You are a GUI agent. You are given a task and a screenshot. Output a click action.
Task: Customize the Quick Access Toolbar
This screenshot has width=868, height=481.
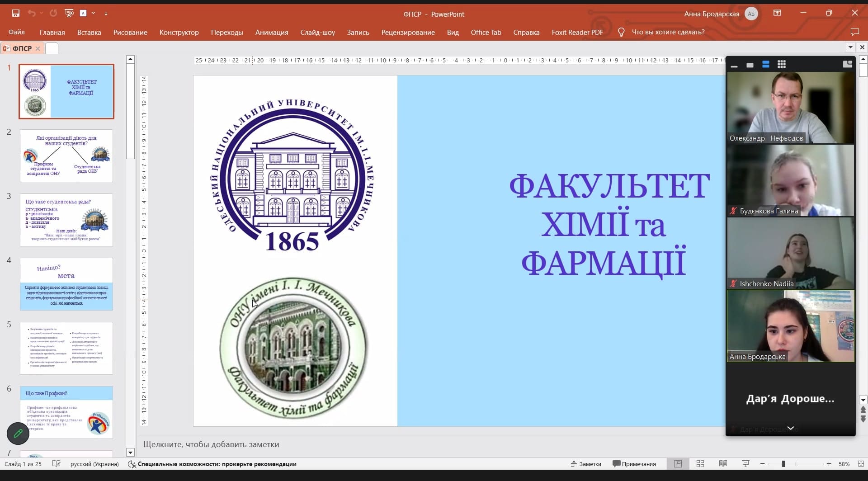106,14
